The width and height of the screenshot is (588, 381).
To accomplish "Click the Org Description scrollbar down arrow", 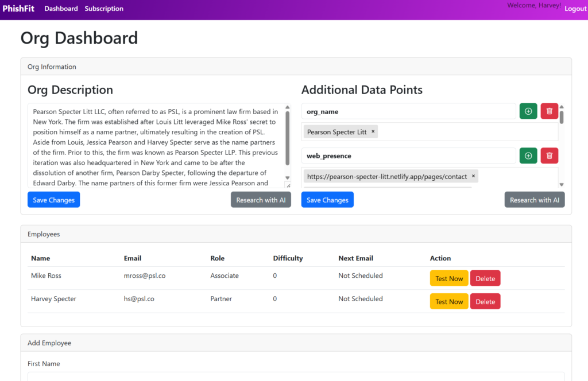I will [288, 178].
